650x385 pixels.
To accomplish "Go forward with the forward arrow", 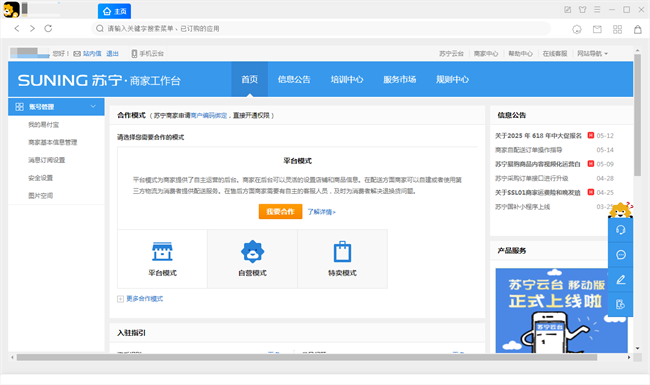I will pyautogui.click(x=32, y=29).
